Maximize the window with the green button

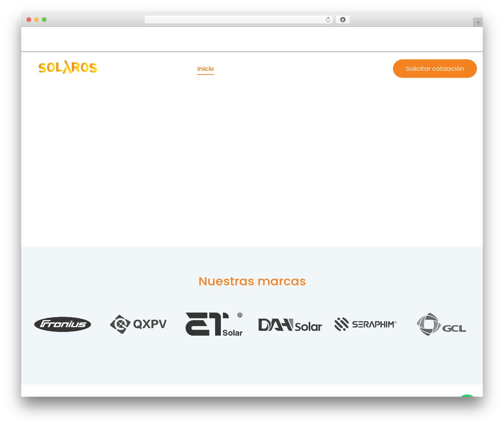tap(44, 20)
